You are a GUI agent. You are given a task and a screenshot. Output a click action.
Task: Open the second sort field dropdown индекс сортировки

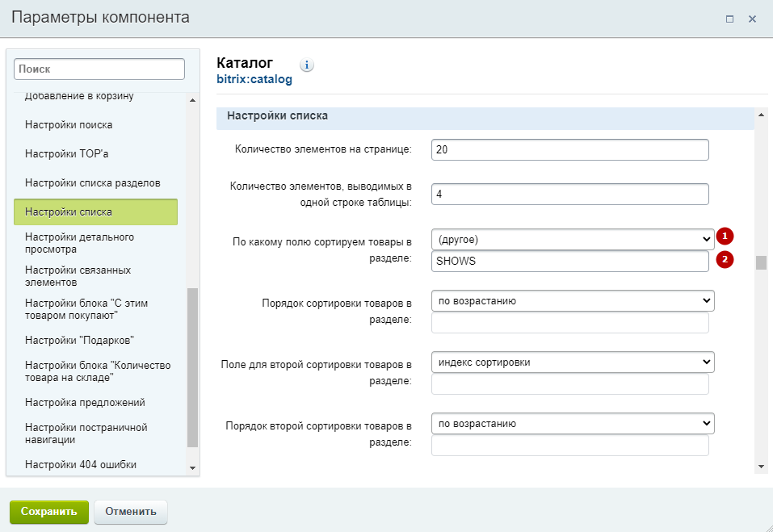[573, 362]
